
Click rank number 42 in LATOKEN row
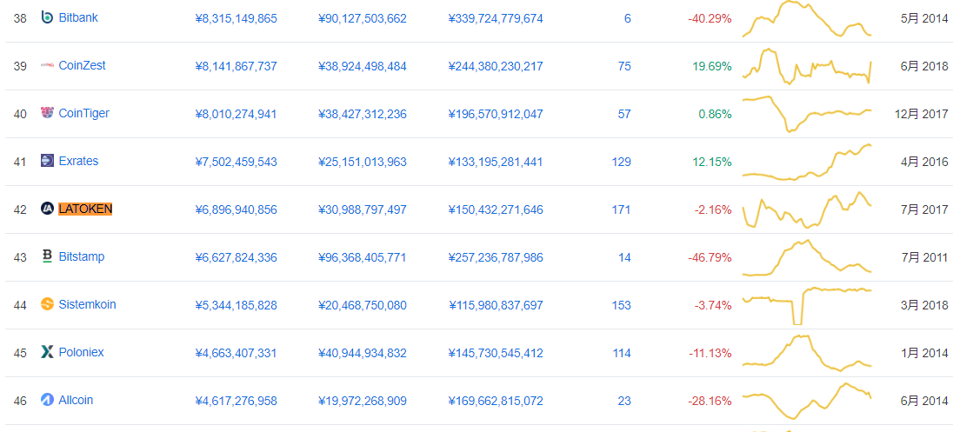point(20,209)
